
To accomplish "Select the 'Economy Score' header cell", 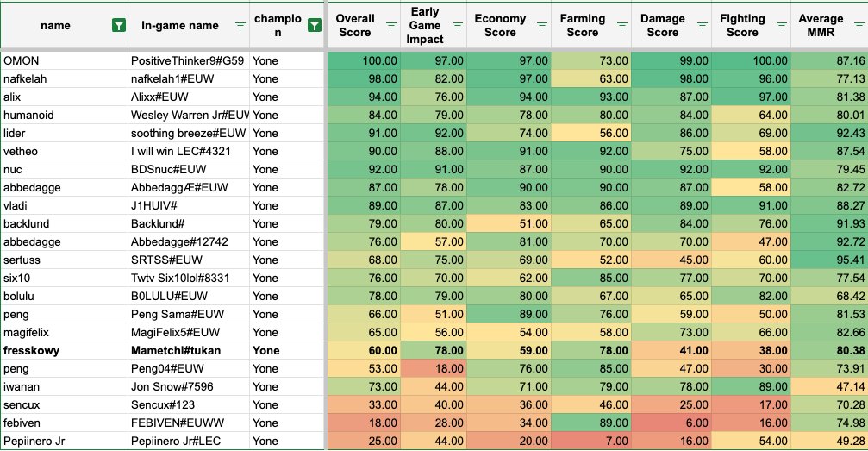I will 509,26.
